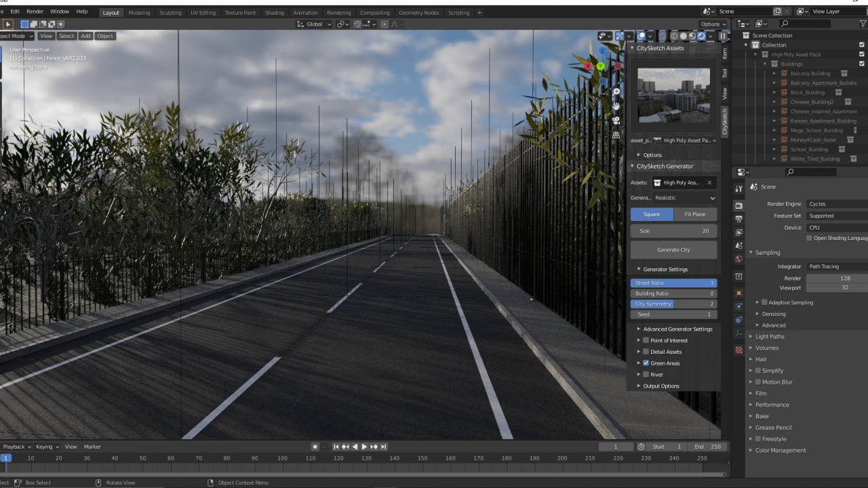The image size is (868, 488).
Task: Enable the River checkbox
Action: point(646,375)
